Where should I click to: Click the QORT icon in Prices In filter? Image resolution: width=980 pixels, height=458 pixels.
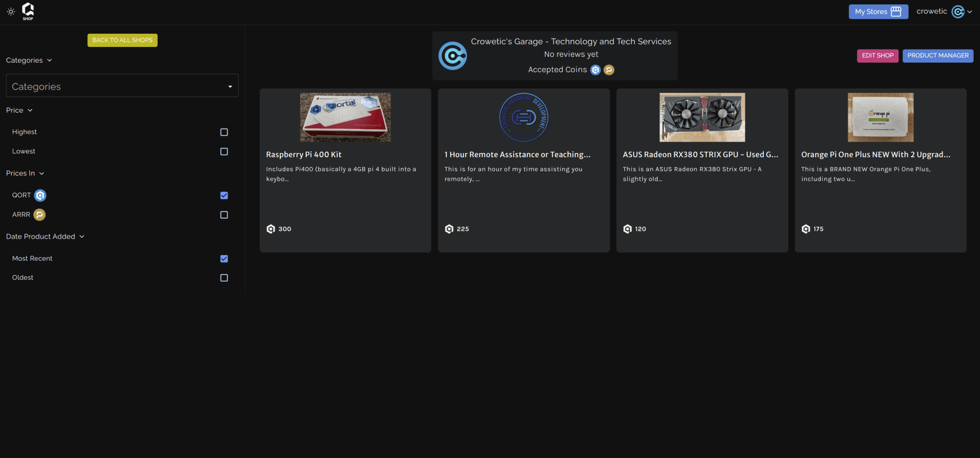click(x=40, y=195)
